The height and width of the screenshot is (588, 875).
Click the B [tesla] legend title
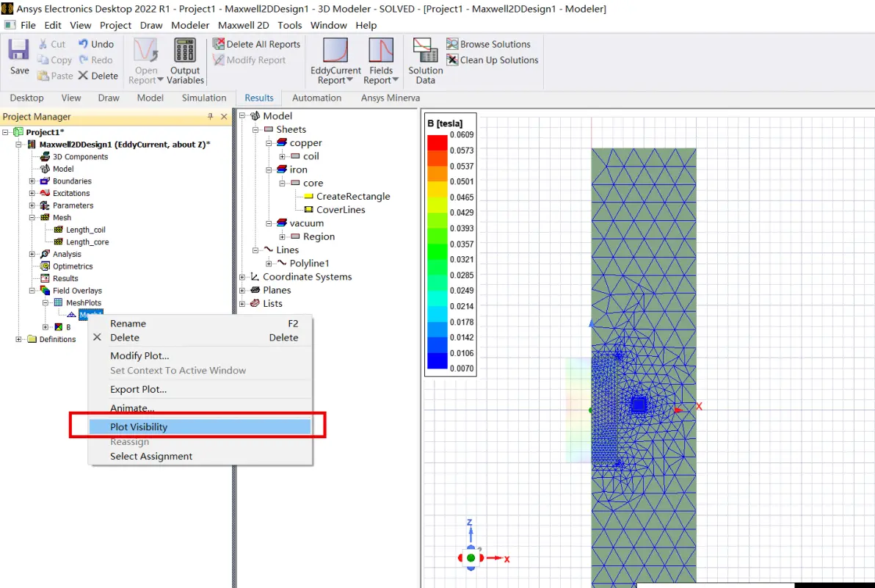pos(445,123)
